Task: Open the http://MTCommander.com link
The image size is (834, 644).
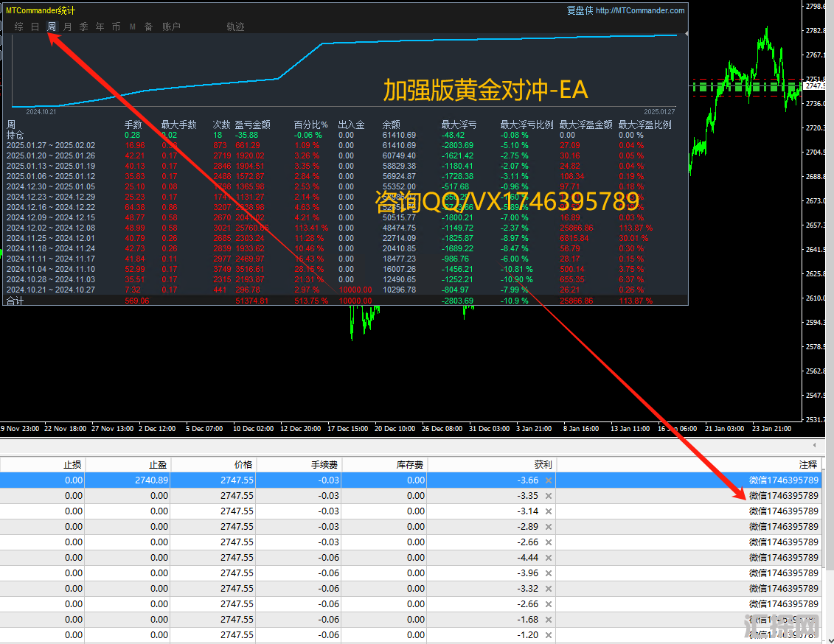Action: pyautogui.click(x=640, y=10)
